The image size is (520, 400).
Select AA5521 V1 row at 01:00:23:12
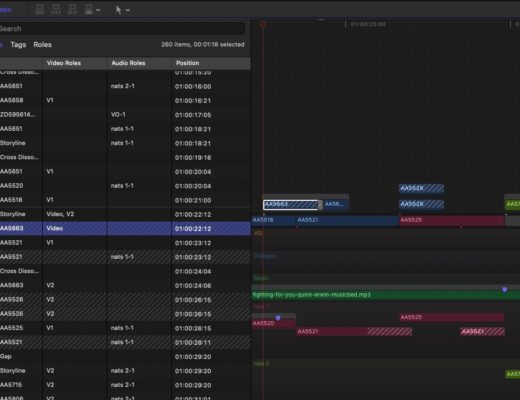click(x=125, y=243)
